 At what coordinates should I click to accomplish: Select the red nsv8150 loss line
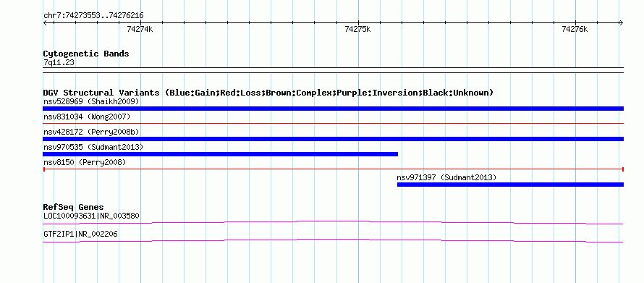tap(334, 169)
